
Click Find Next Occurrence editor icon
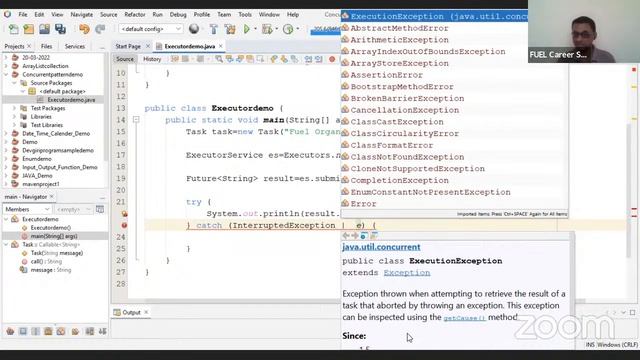[x=240, y=59]
